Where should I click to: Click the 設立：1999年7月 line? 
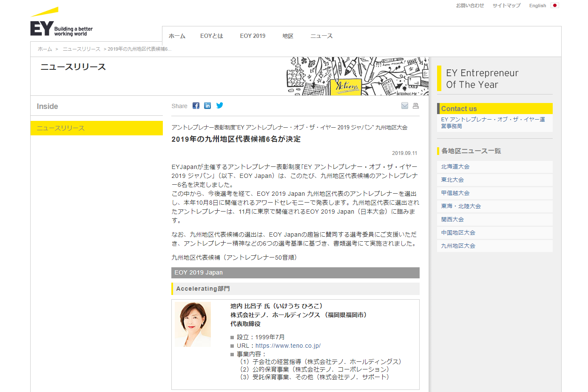261,337
